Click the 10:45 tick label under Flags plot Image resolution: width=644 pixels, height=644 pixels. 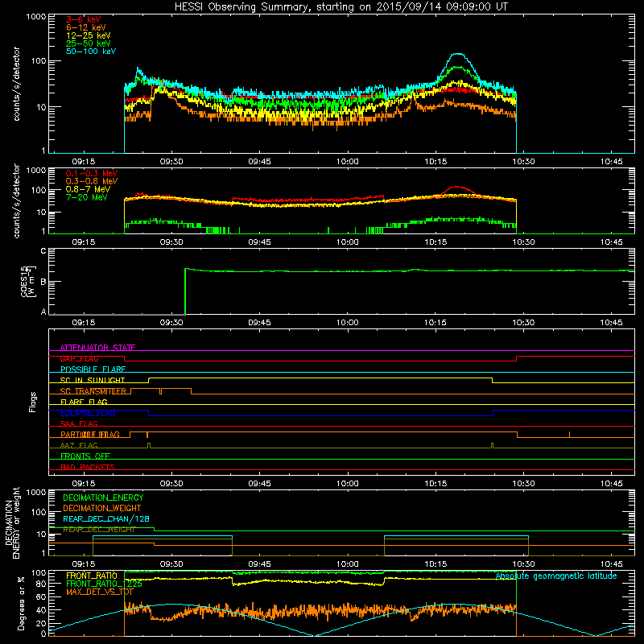612,484
